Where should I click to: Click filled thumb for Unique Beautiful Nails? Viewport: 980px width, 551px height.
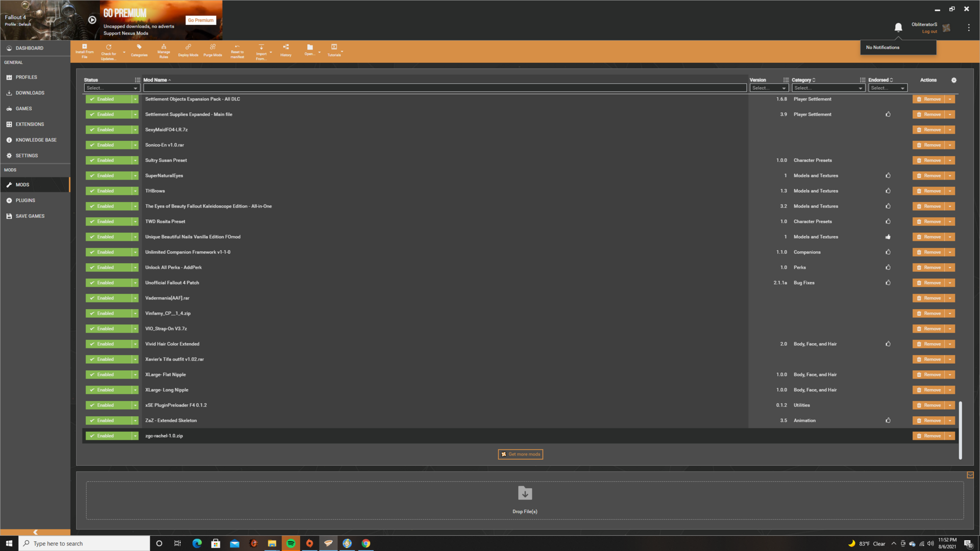(888, 237)
